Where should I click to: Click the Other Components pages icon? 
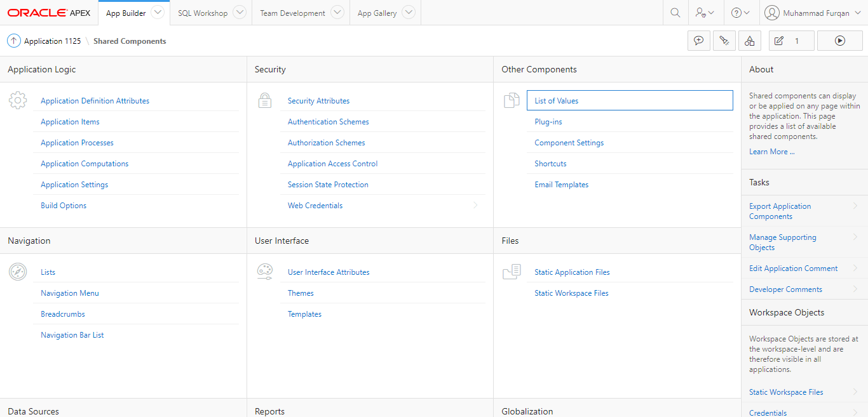(512, 100)
